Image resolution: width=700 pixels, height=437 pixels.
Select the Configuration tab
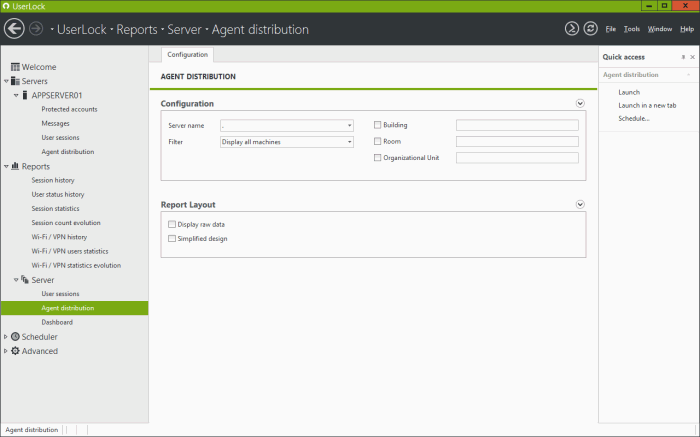click(x=188, y=54)
